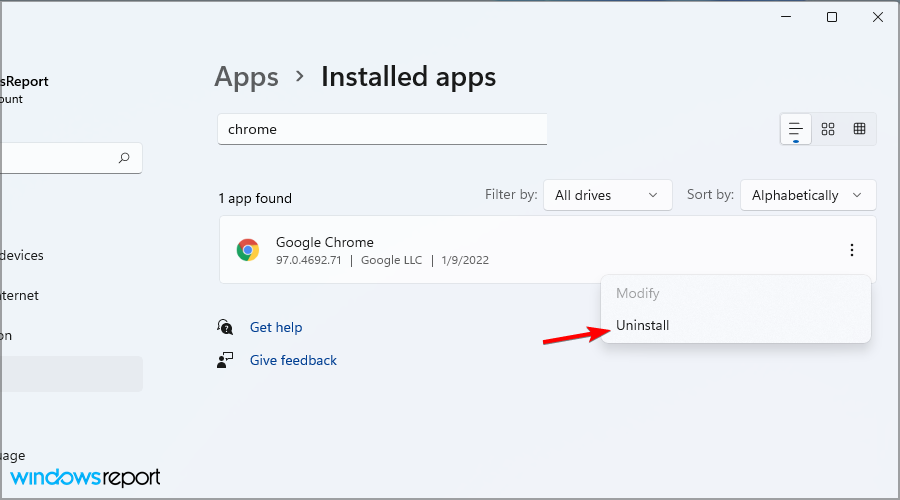The height and width of the screenshot is (500, 900).
Task: Maximize the Settings window
Action: click(x=832, y=17)
